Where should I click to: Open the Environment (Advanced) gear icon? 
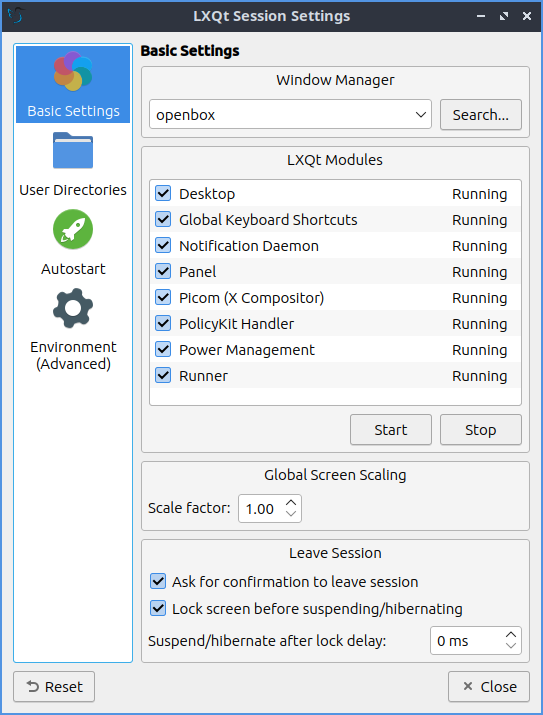tap(73, 308)
